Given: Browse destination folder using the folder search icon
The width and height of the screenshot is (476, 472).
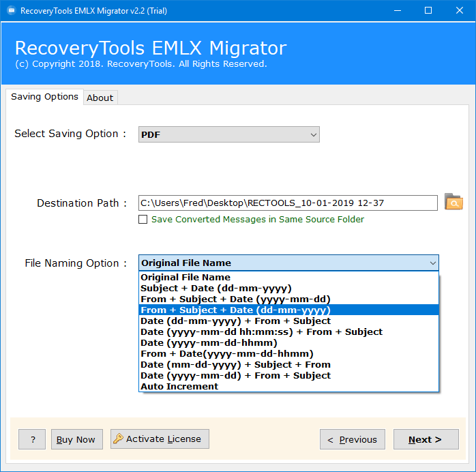Looking at the screenshot, I should (x=453, y=202).
